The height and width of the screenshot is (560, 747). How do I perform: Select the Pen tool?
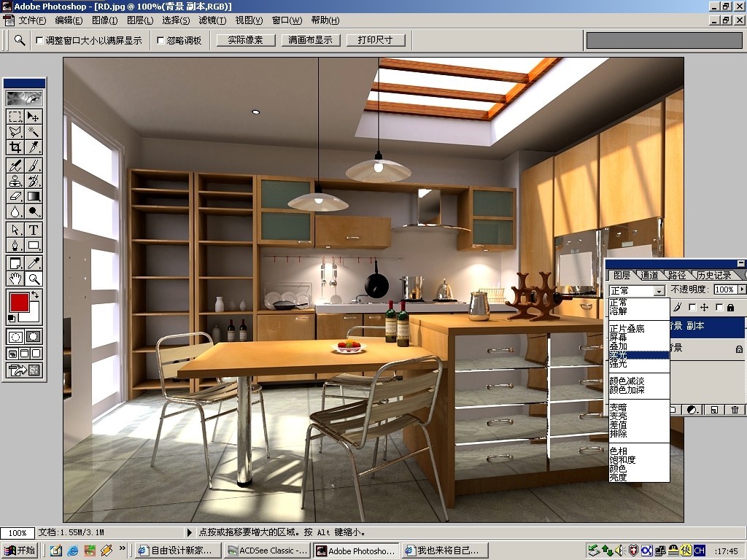(x=15, y=245)
